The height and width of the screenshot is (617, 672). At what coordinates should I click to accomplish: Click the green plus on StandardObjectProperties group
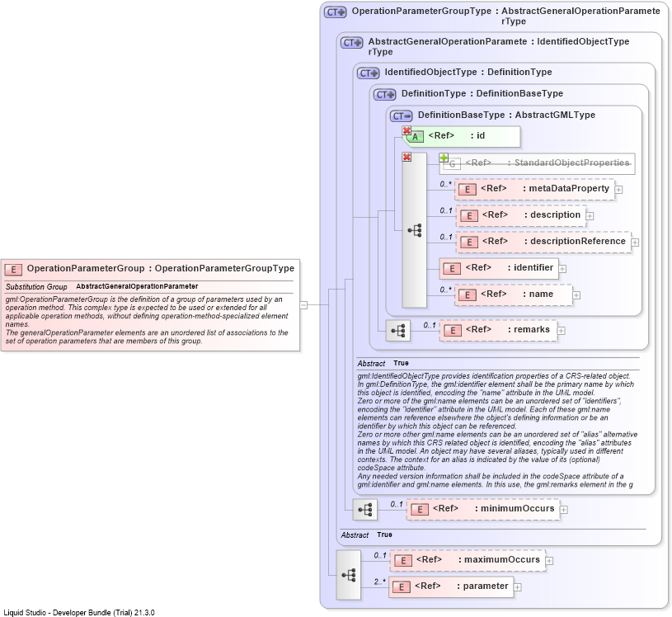444,158
